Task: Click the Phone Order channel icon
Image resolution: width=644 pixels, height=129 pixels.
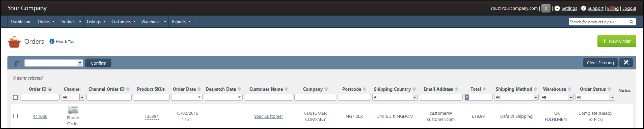Action: point(73,110)
